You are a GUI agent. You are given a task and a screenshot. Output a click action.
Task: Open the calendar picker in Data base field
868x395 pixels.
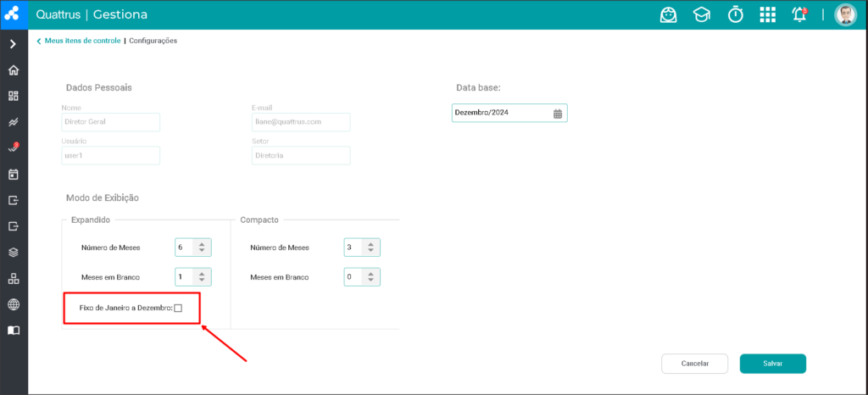coord(558,114)
